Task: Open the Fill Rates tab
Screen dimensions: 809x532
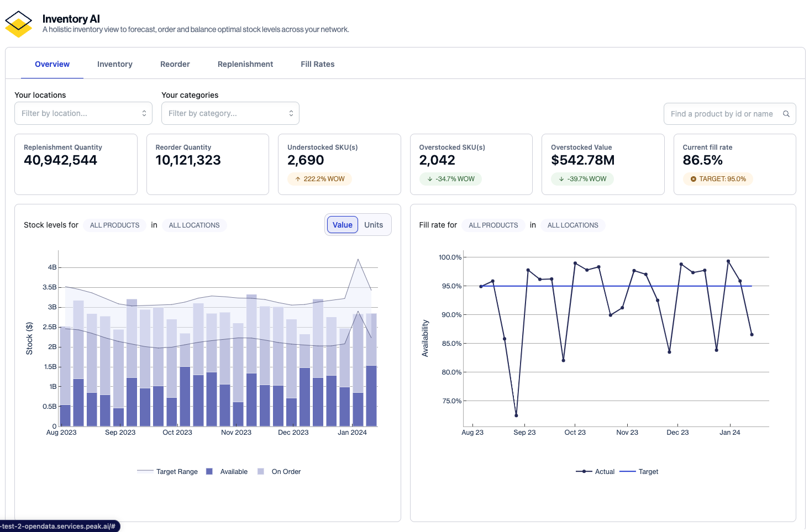Action: [x=317, y=64]
